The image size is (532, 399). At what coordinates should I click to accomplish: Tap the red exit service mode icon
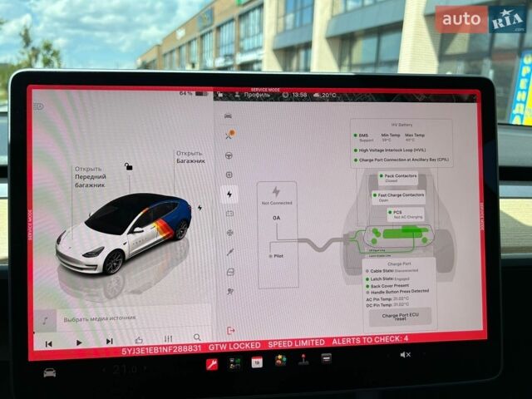pyautogui.click(x=231, y=331)
